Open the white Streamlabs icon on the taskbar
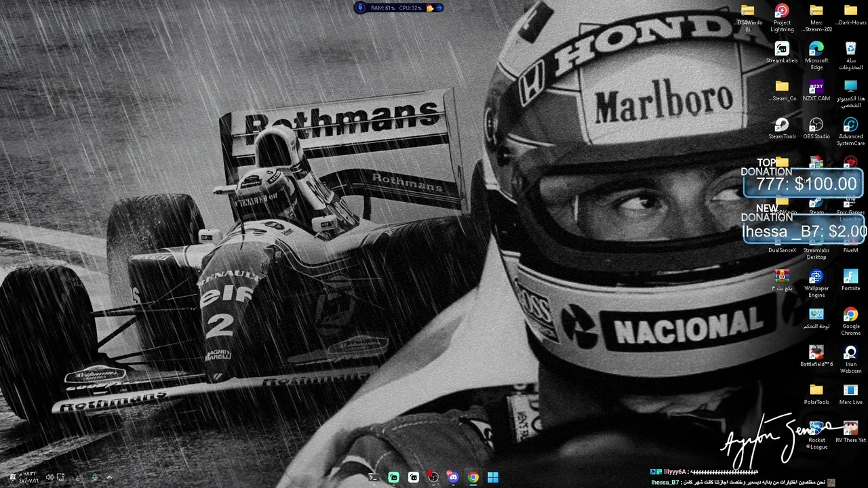 tap(414, 477)
